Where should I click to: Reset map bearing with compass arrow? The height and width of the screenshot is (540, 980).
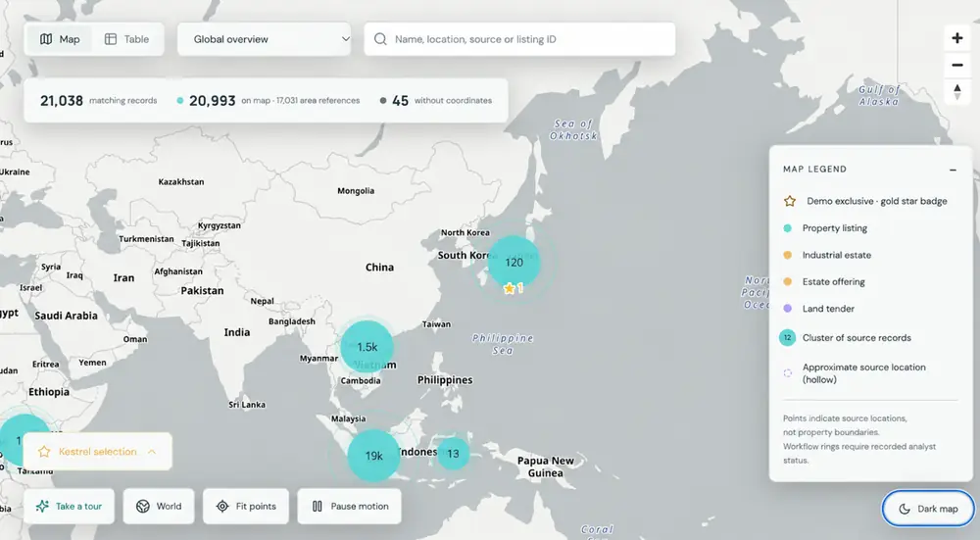(x=956, y=91)
